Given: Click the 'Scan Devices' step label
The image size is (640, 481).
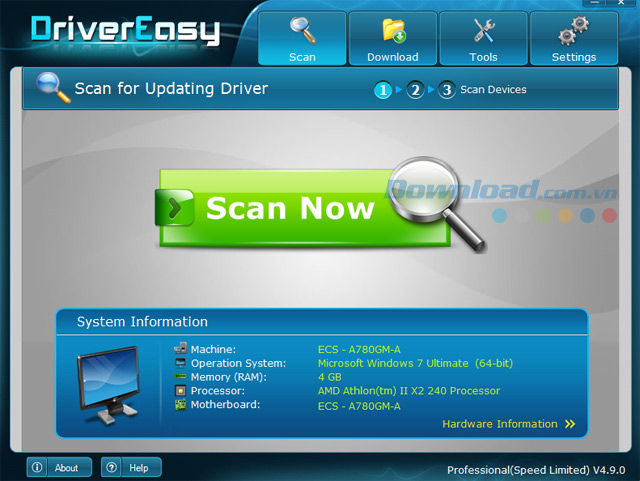Looking at the screenshot, I should [x=493, y=90].
